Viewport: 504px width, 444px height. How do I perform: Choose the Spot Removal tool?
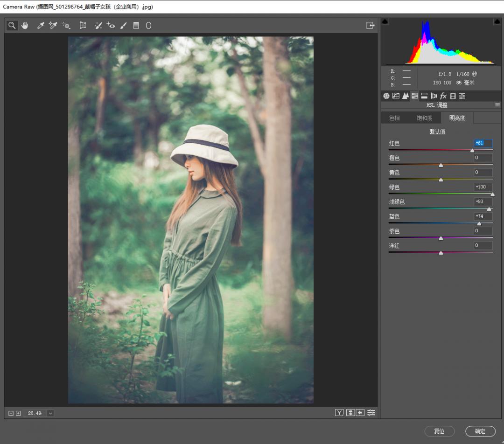(98, 26)
